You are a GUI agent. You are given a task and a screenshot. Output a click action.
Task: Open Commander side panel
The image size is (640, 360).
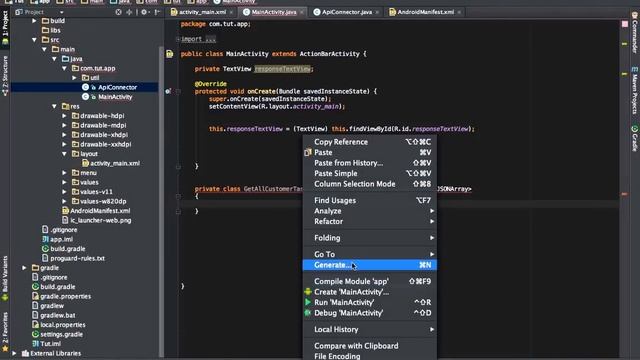pos(635,33)
